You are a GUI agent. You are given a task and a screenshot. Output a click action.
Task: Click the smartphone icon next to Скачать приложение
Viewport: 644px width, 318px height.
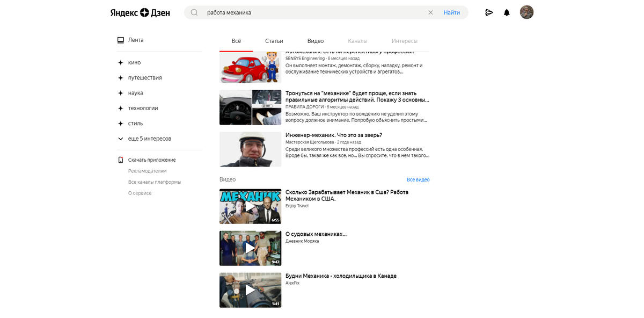click(x=120, y=160)
